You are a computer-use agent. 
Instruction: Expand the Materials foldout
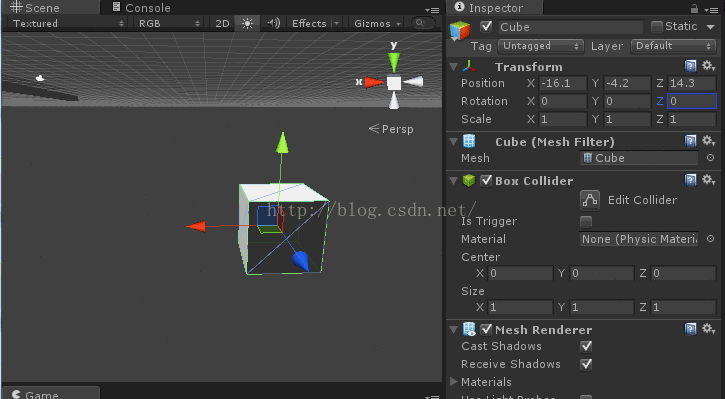point(454,381)
